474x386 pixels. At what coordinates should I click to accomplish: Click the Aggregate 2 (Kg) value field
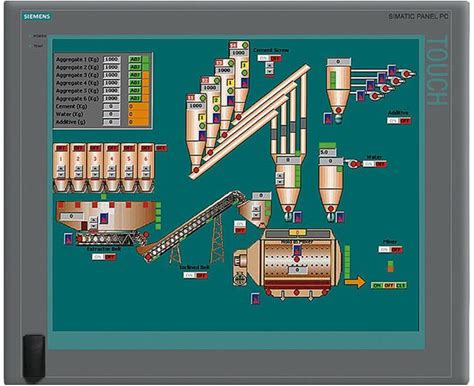click(x=111, y=67)
